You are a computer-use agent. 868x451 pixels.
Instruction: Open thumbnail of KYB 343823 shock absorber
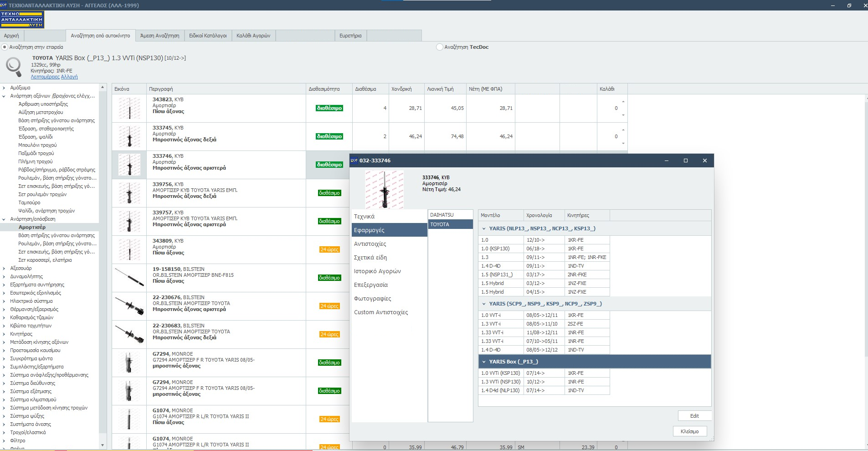pos(129,109)
